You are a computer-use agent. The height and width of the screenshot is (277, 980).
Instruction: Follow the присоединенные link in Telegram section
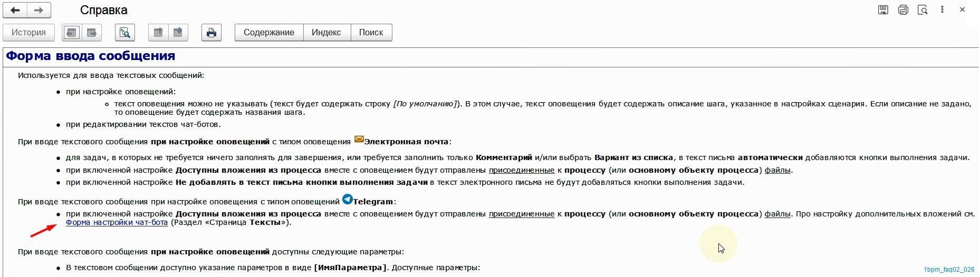coord(522,214)
